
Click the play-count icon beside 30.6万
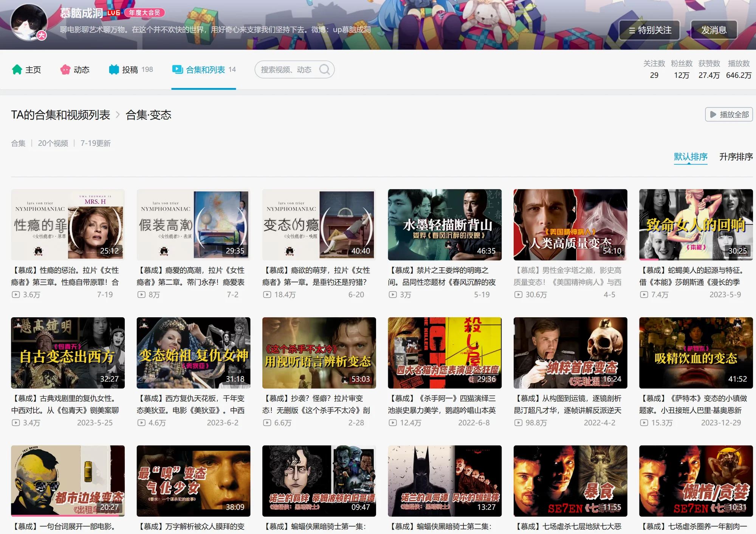pyautogui.click(x=518, y=295)
